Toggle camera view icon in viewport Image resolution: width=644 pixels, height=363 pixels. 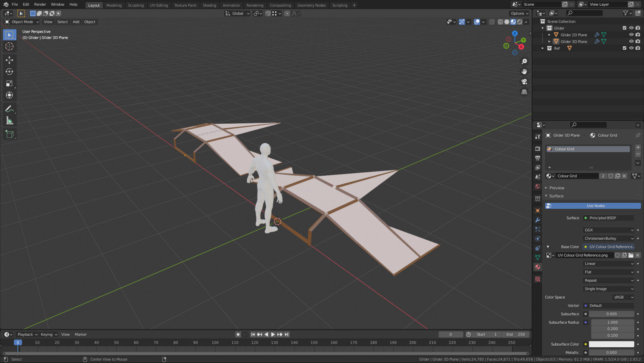click(524, 82)
